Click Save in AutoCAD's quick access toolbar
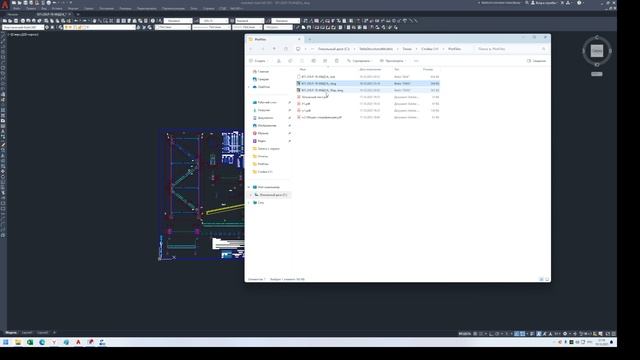The height and width of the screenshot is (360, 640). click(25, 3)
